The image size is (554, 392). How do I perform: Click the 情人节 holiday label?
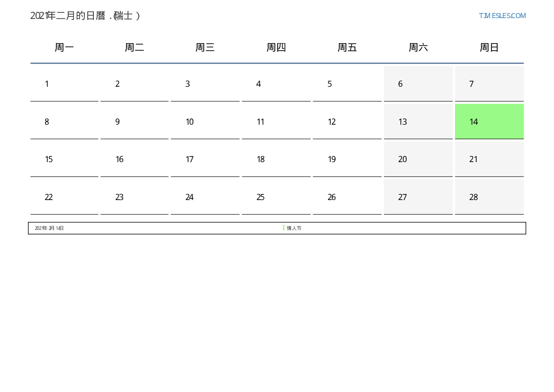point(294,228)
